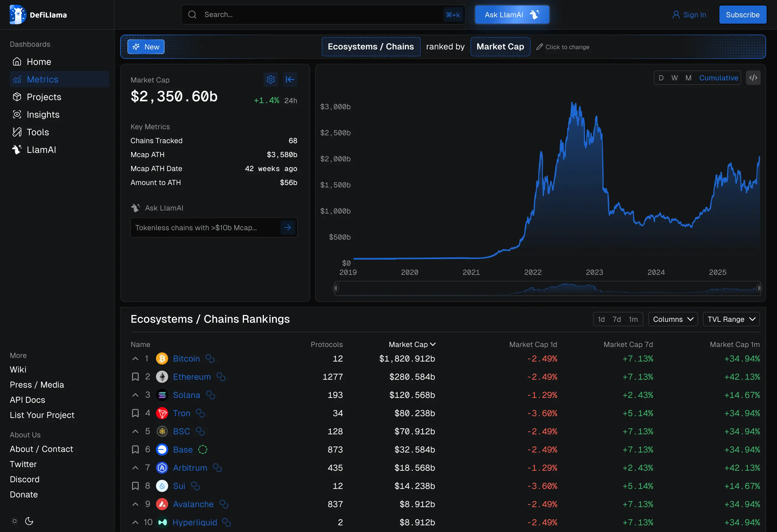Click the chain link icon next to Arbitrum

217,468
